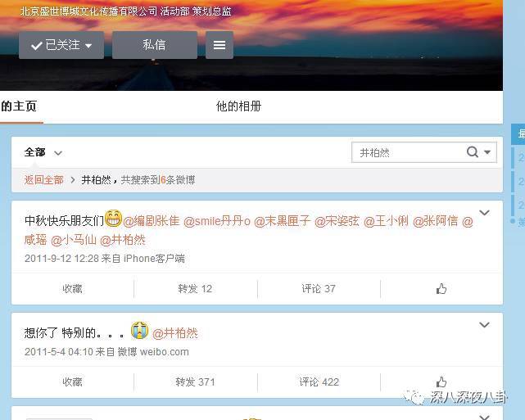
Task: Open dropdown arrow next to search icon
Action: (487, 152)
